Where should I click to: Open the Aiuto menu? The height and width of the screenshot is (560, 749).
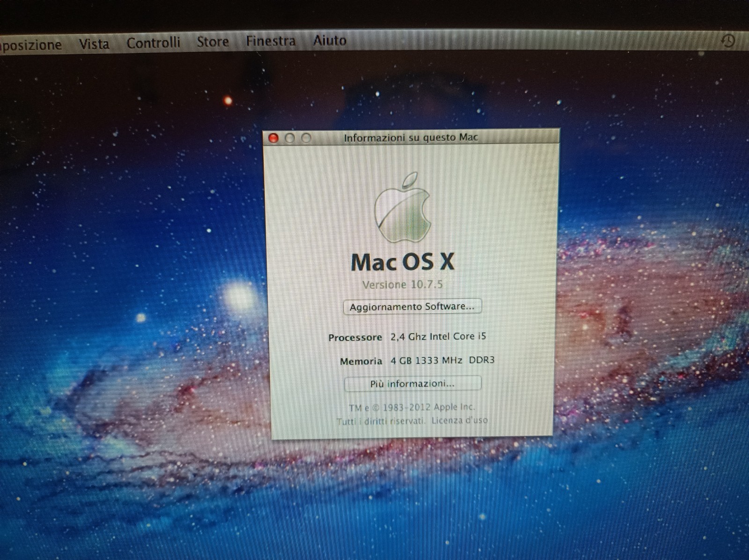click(330, 41)
